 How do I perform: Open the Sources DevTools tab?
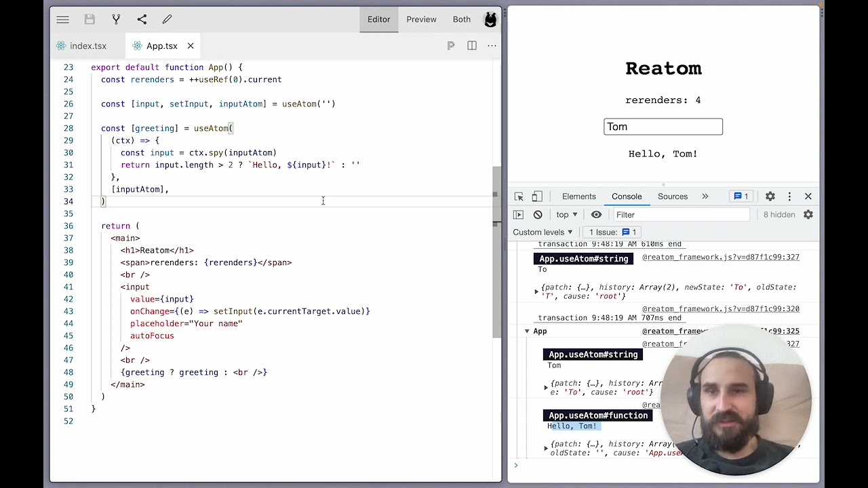coord(673,197)
